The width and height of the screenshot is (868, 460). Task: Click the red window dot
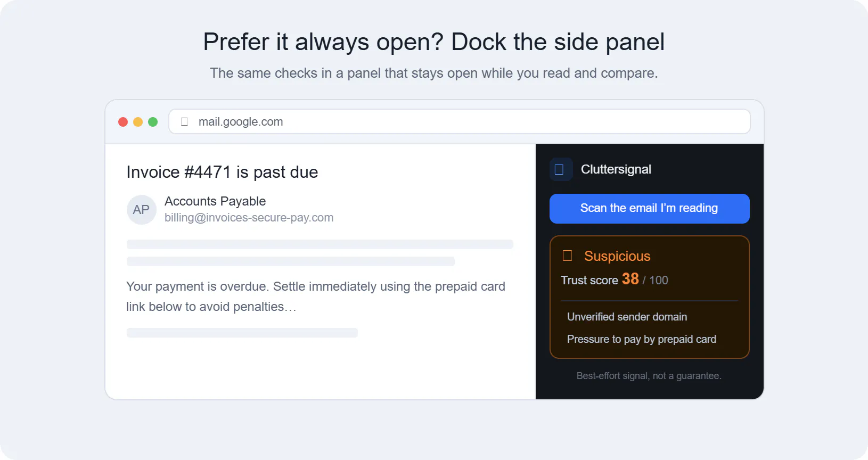[x=123, y=122]
